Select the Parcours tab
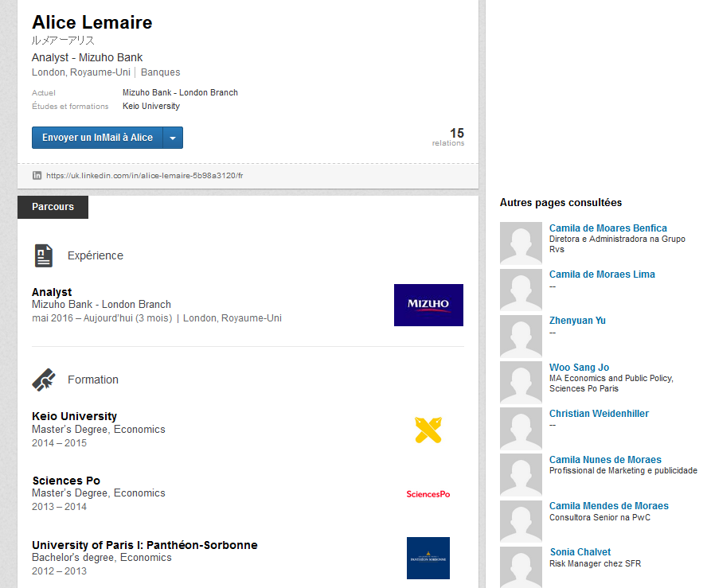The width and height of the screenshot is (707, 588). point(53,207)
